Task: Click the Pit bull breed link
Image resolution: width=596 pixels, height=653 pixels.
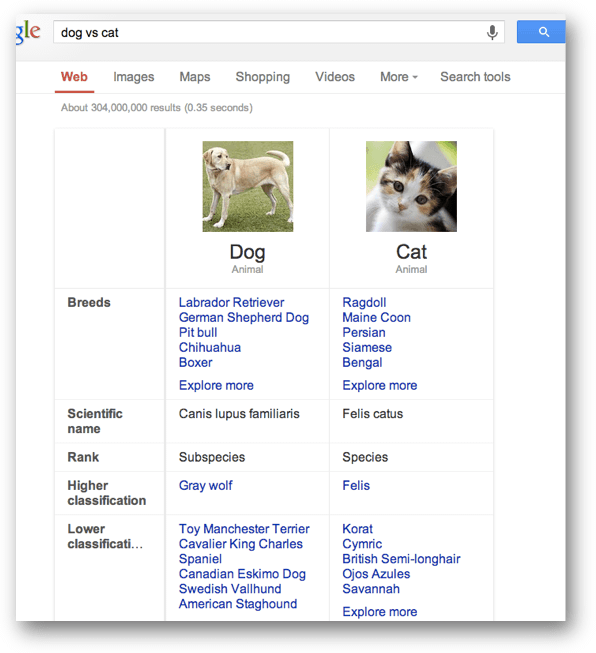Action: click(198, 332)
